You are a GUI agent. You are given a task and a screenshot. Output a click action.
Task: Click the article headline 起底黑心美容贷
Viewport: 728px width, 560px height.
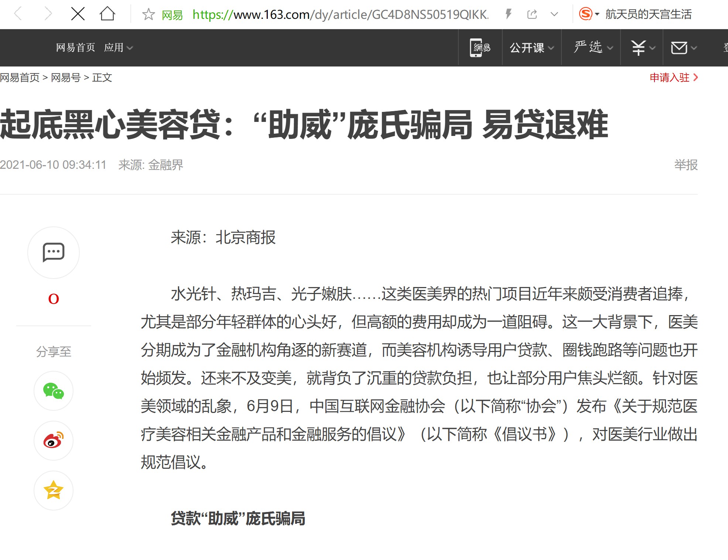(304, 124)
